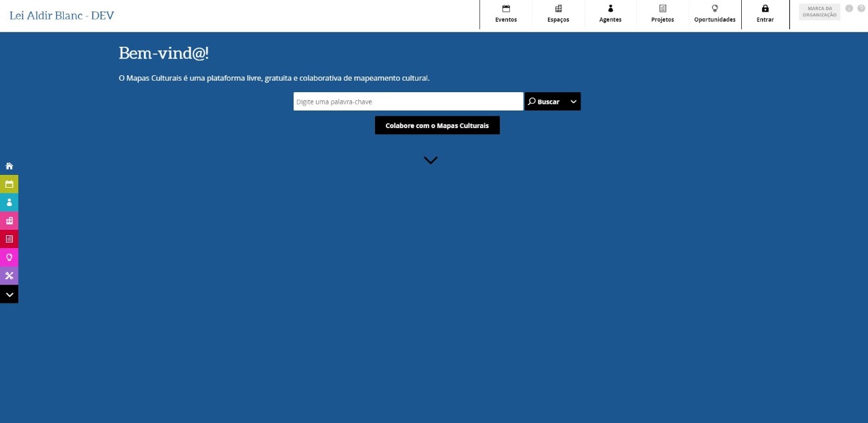Click the Buscar search button
The image size is (868, 423).
coord(545,102)
